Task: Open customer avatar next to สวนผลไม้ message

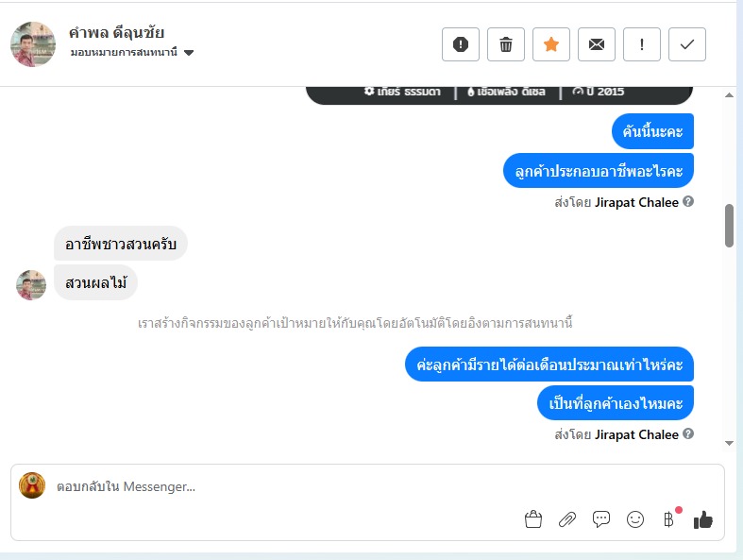Action: 31,285
